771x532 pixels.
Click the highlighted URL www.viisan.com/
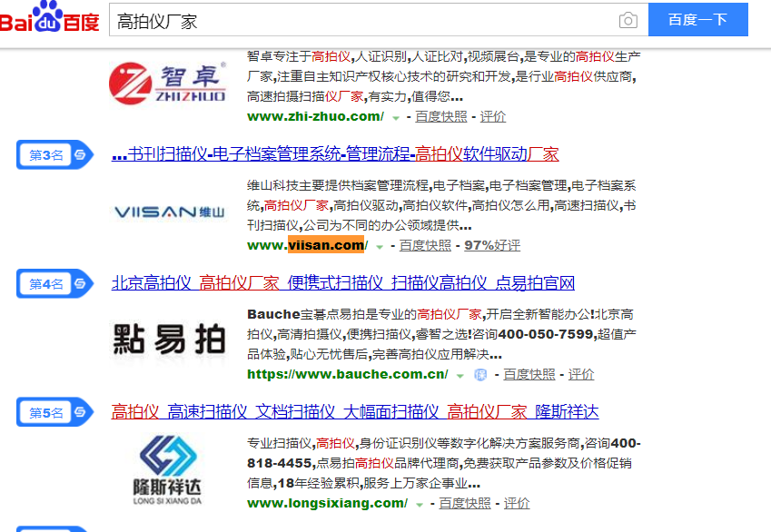pos(307,245)
